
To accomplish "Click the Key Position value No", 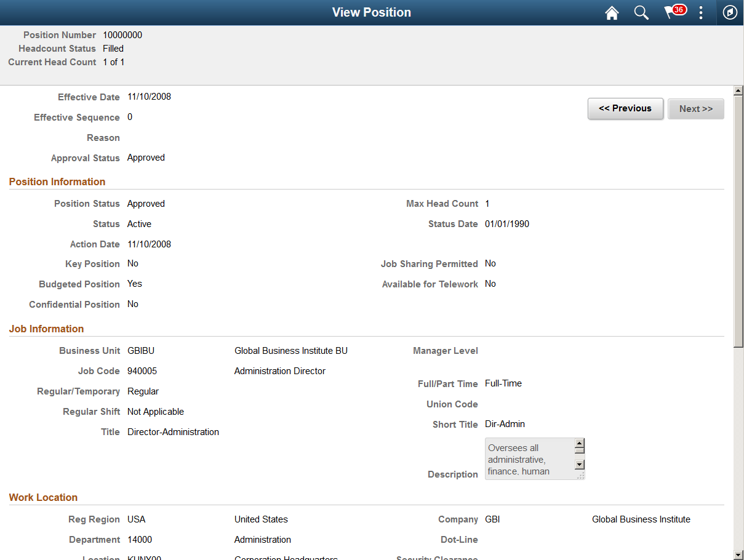I will click(133, 263).
